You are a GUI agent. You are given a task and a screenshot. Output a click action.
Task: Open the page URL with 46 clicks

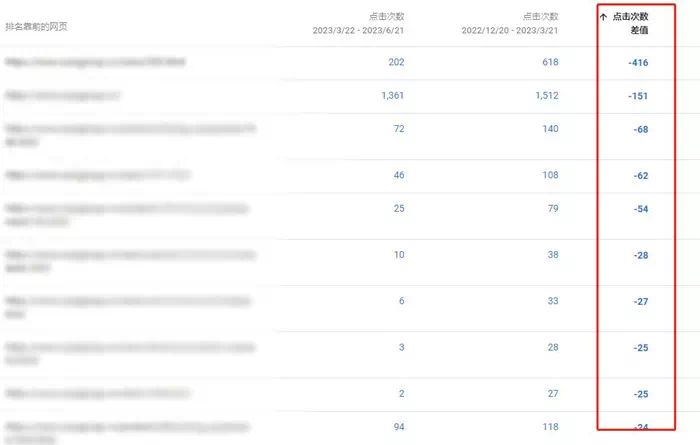(x=97, y=175)
